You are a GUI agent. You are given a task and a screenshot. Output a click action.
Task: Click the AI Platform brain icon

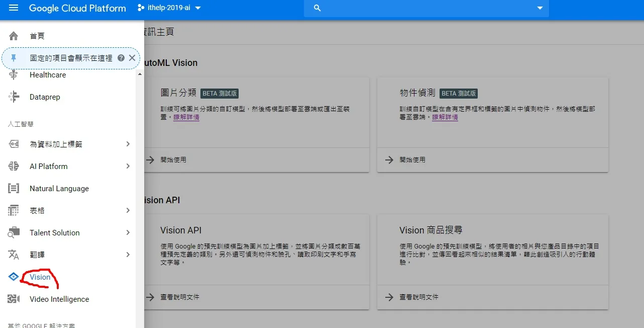click(14, 166)
